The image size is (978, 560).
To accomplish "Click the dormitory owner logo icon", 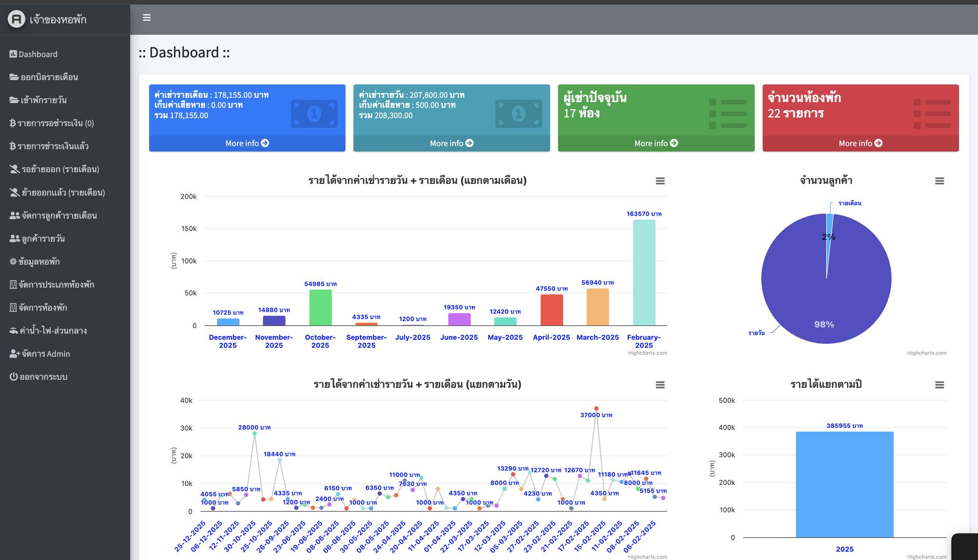I will (16, 19).
